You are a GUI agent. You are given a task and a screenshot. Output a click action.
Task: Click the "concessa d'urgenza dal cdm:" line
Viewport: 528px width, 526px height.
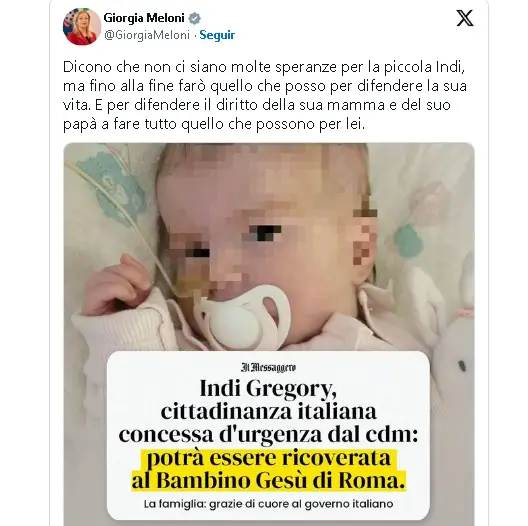click(x=268, y=434)
